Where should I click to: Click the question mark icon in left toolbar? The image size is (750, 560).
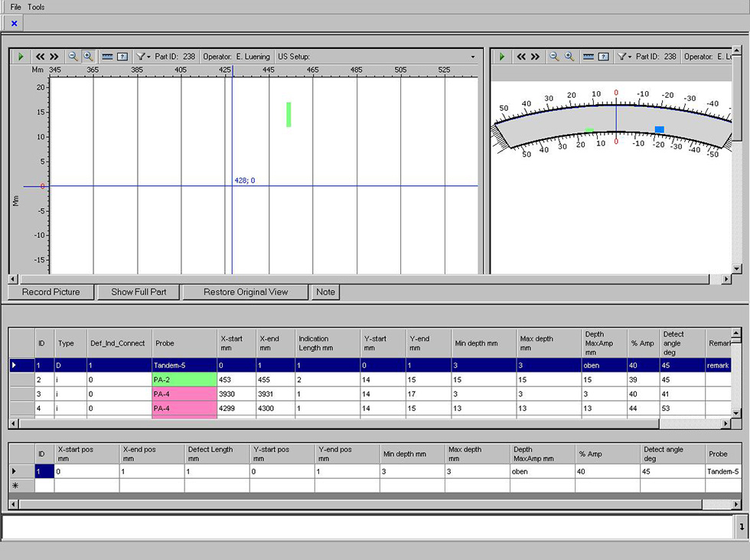[x=122, y=57]
